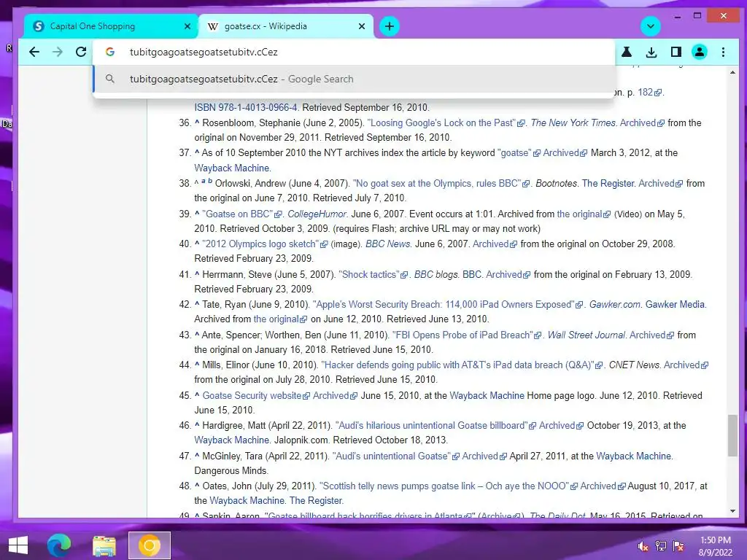Open the "Shock tactics" link
This screenshot has height=560, width=747.
point(373,274)
